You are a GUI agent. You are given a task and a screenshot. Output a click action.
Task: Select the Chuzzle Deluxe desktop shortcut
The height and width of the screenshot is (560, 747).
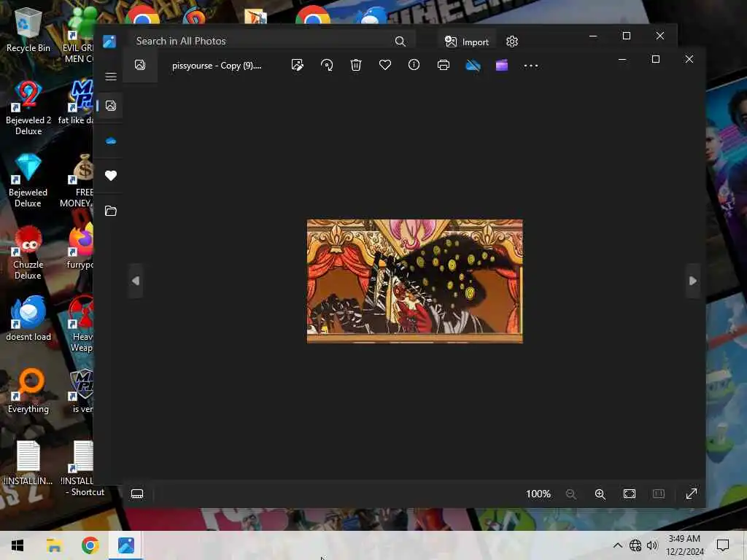click(28, 252)
